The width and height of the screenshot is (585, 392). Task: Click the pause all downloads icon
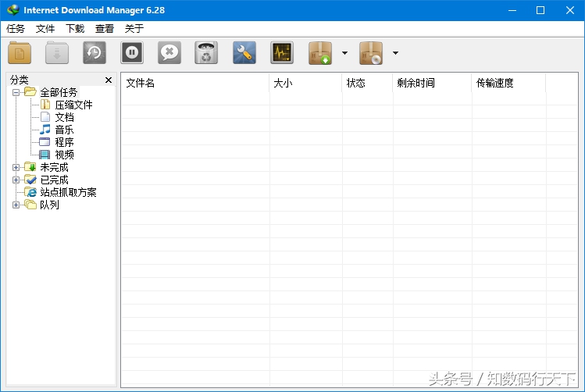[132, 52]
